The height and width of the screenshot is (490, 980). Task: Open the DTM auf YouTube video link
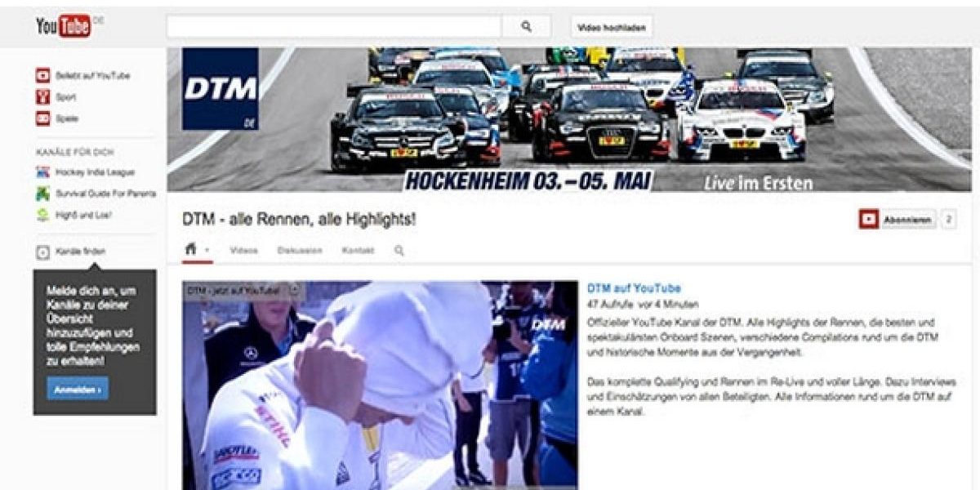click(634, 288)
